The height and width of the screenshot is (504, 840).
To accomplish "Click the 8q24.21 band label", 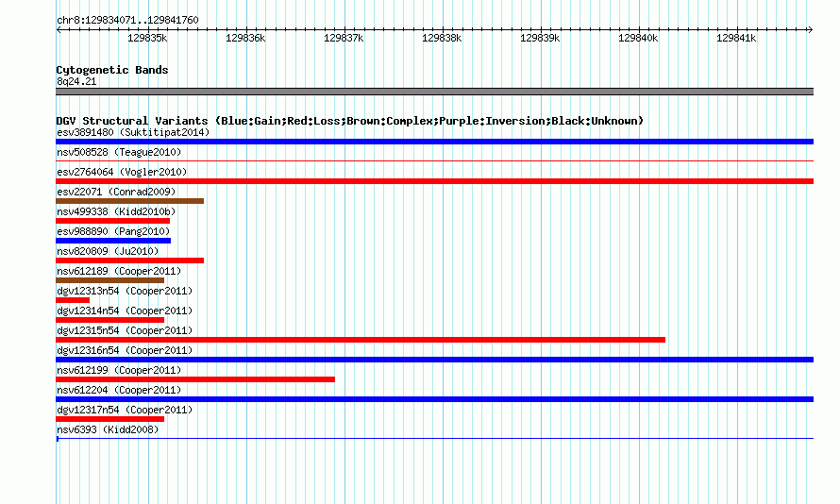I will [76, 81].
